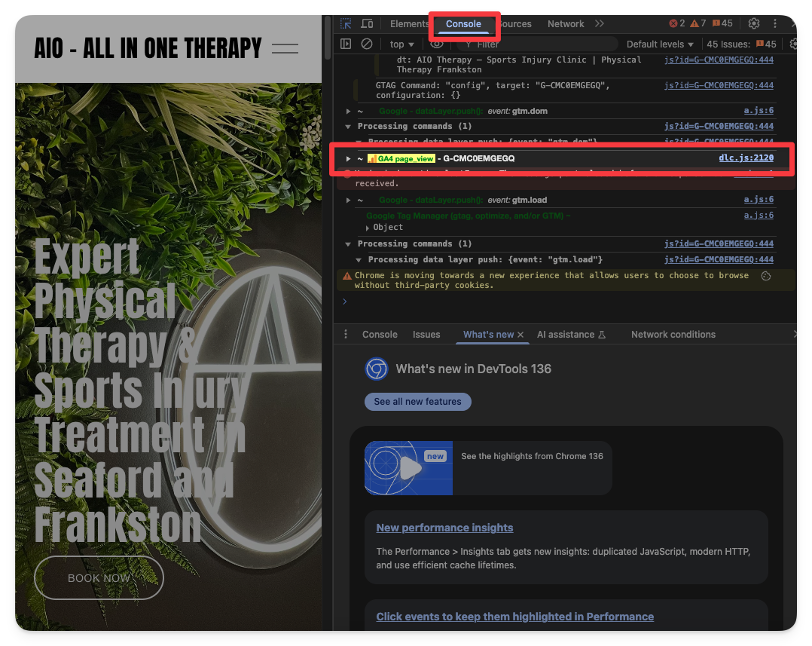The image size is (812, 646).
Task: Expand the GA4 page_view log entry
Action: tap(348, 158)
